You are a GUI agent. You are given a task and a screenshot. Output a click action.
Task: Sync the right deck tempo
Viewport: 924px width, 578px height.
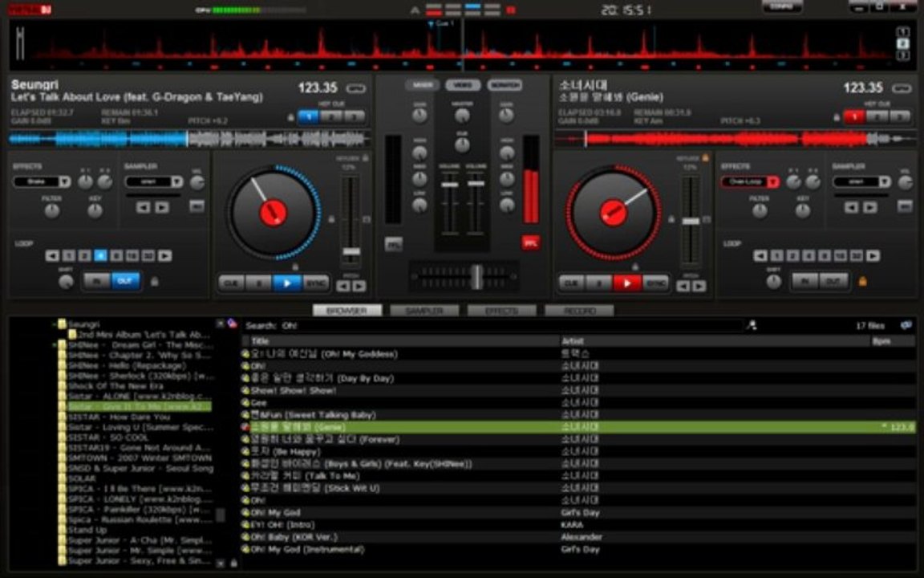point(655,283)
